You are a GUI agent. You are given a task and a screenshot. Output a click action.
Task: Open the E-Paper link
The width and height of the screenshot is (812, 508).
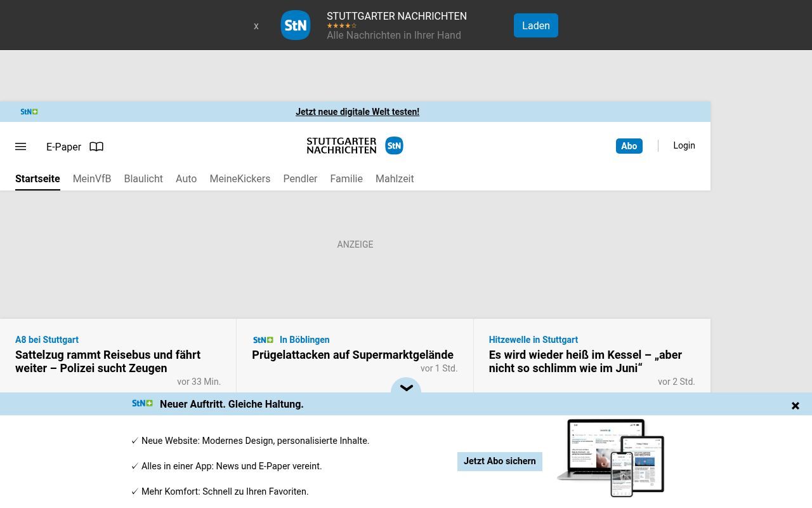63,147
